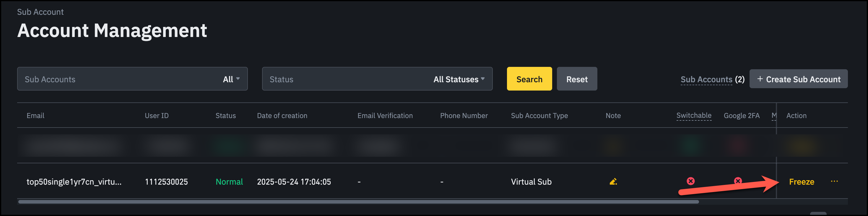Click the User ID 1112530025

166,182
